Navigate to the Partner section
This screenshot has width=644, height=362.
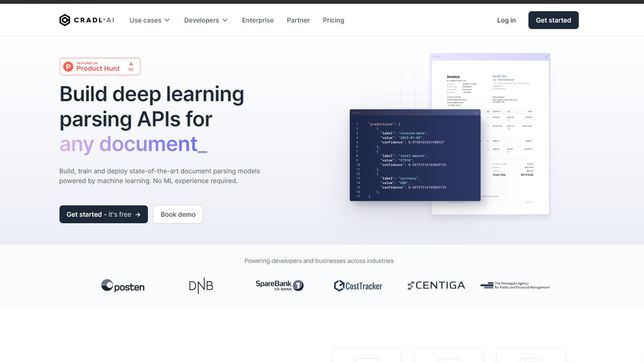(x=298, y=20)
